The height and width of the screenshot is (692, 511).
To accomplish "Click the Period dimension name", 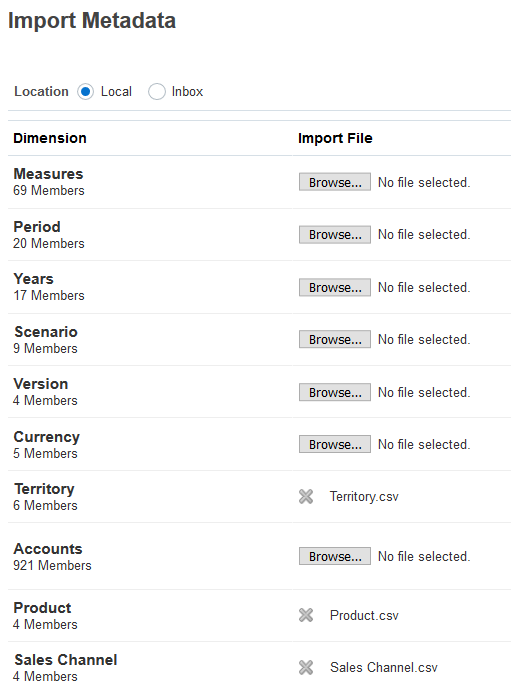I will (37, 227).
